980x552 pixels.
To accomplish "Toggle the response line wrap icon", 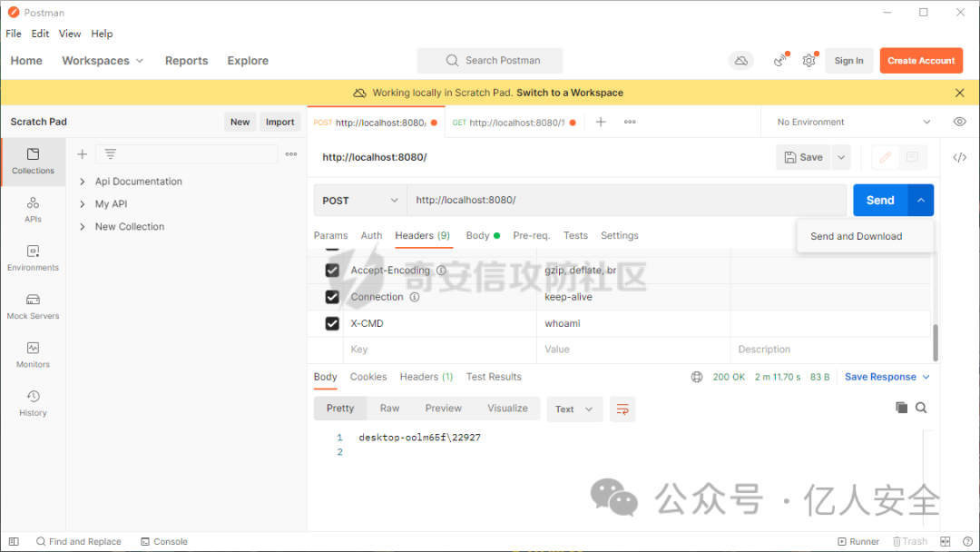I will (622, 409).
